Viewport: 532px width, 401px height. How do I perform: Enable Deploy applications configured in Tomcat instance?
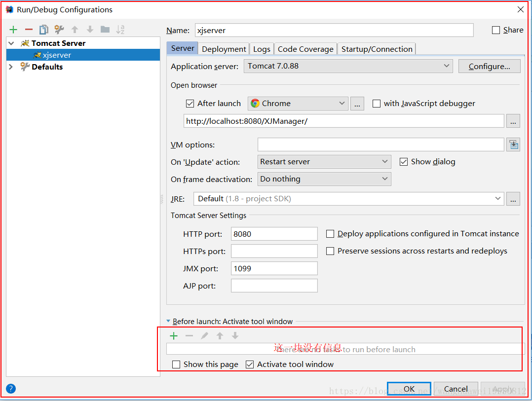330,234
